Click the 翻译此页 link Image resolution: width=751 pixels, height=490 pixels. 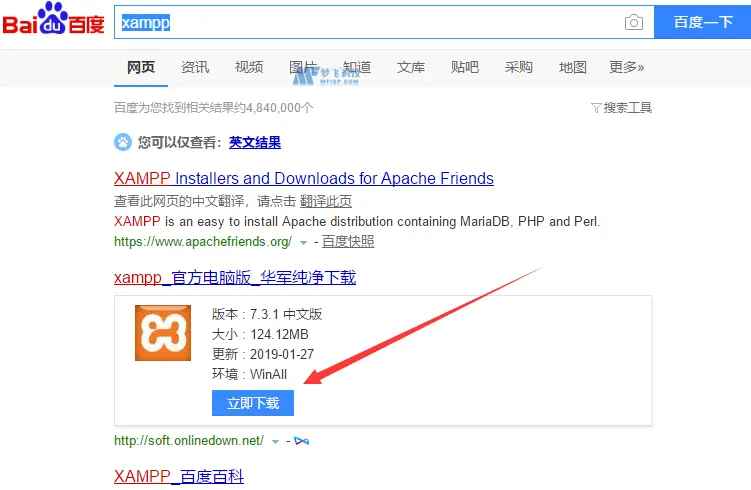[326, 201]
